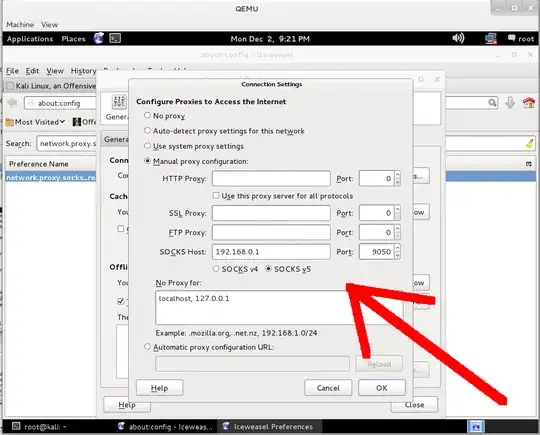Open the clock showing Mon Dec 2
Screen dimensions: 540x435
[x=270, y=39]
